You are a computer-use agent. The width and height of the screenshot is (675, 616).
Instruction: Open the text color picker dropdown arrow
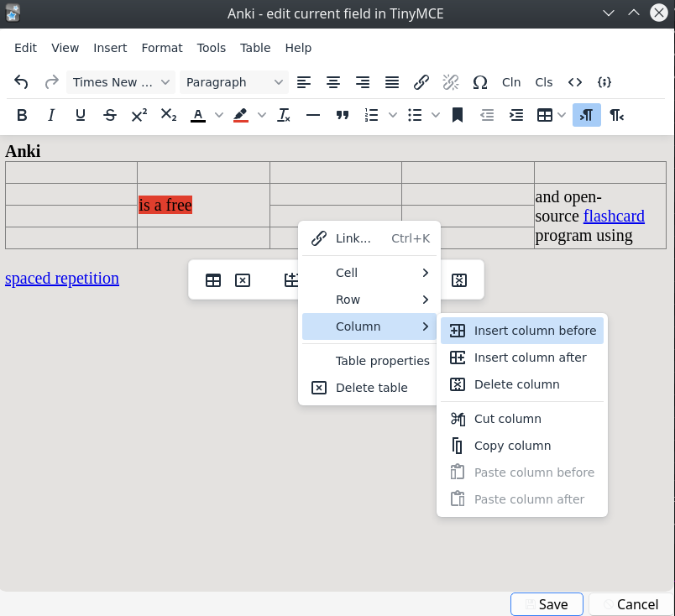coord(219,115)
